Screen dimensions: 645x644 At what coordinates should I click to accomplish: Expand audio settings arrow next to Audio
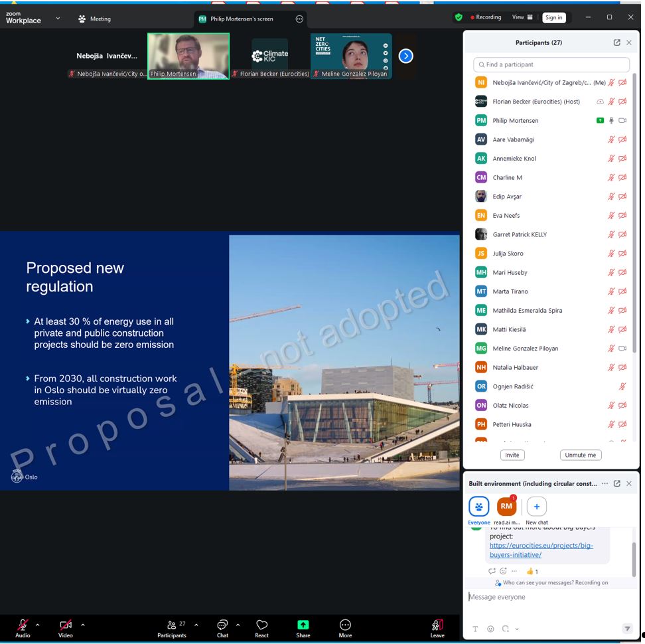(37, 625)
